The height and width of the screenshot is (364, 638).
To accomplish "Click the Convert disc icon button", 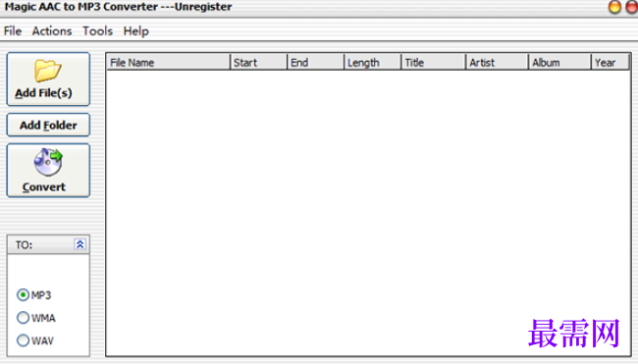I will tap(48, 171).
